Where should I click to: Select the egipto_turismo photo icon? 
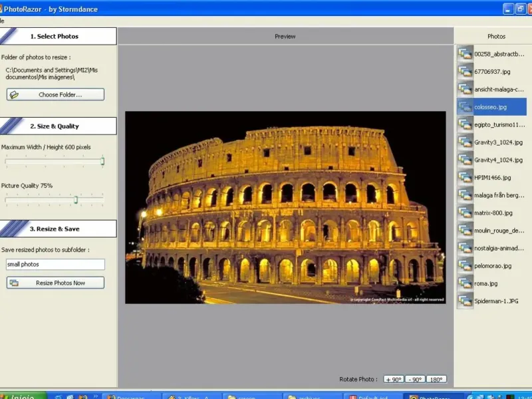[465, 124]
